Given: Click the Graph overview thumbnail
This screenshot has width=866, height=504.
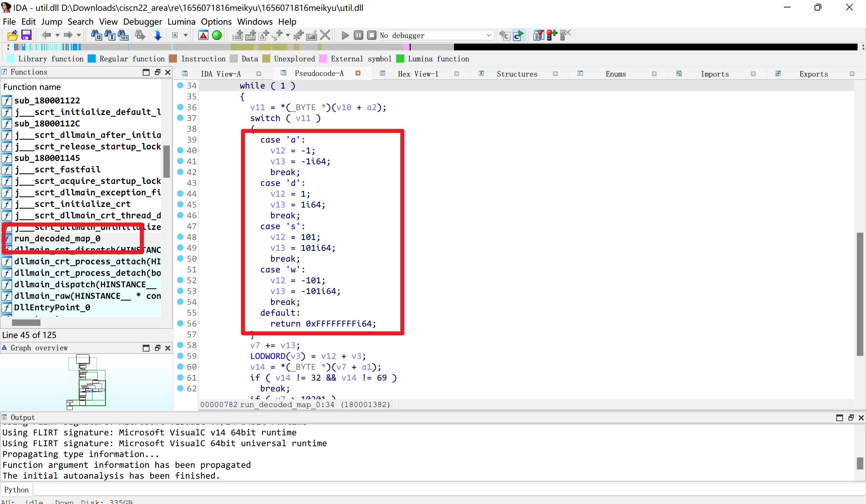Looking at the screenshot, I should [x=87, y=382].
